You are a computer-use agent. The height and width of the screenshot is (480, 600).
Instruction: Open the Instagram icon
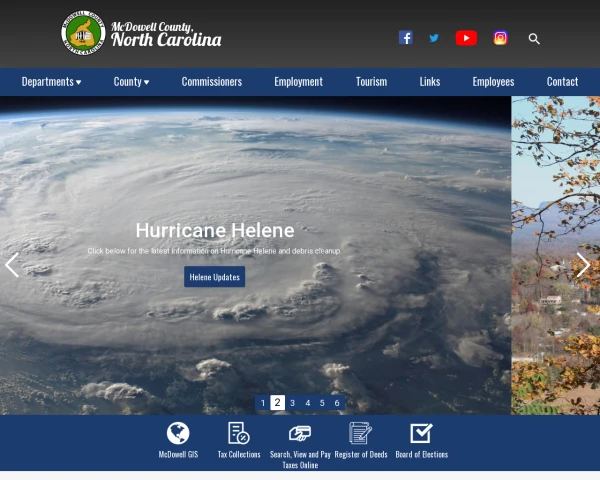(500, 38)
